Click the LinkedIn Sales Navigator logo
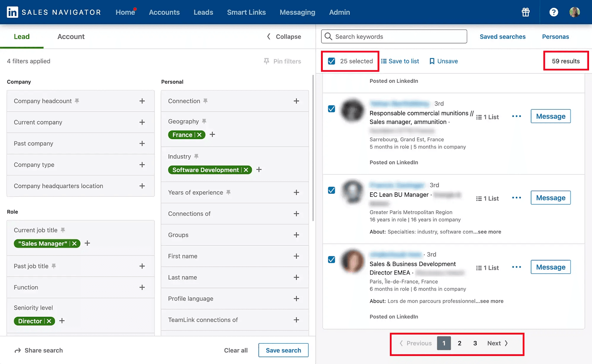This screenshot has height=364, width=592. tap(54, 12)
